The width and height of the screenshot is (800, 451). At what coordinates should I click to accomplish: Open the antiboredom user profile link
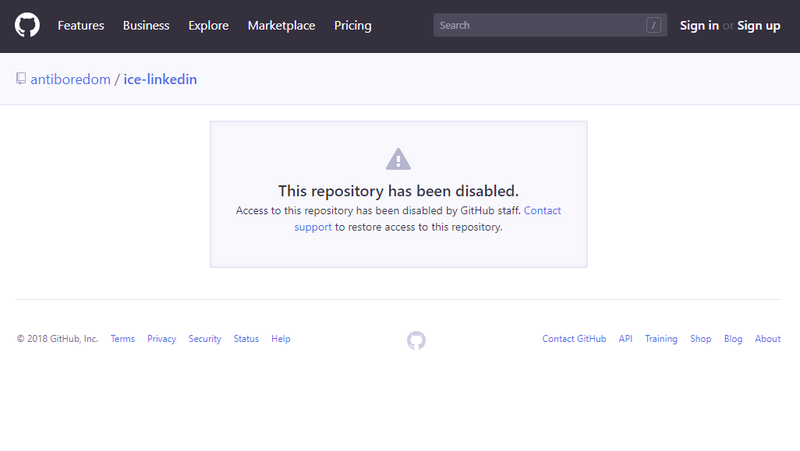70,79
